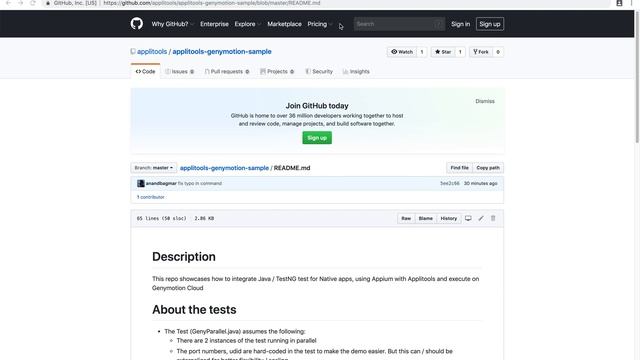640x360 pixels.
Task: Click the browser forward arrow
Action: [20, 3]
